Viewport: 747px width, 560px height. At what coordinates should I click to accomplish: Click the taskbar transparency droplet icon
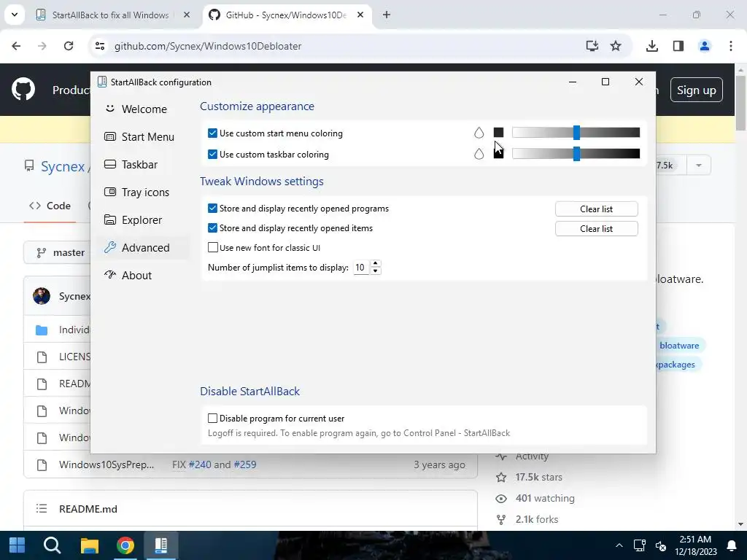(x=479, y=153)
